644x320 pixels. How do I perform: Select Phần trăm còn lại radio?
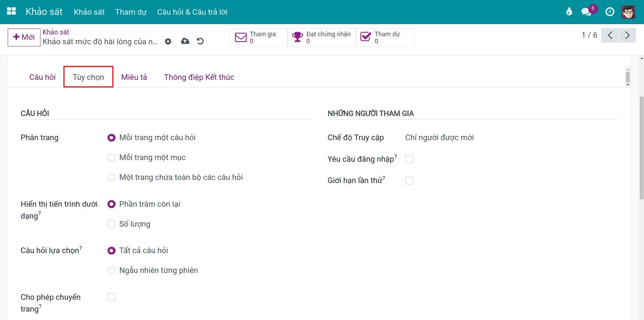[x=111, y=204]
